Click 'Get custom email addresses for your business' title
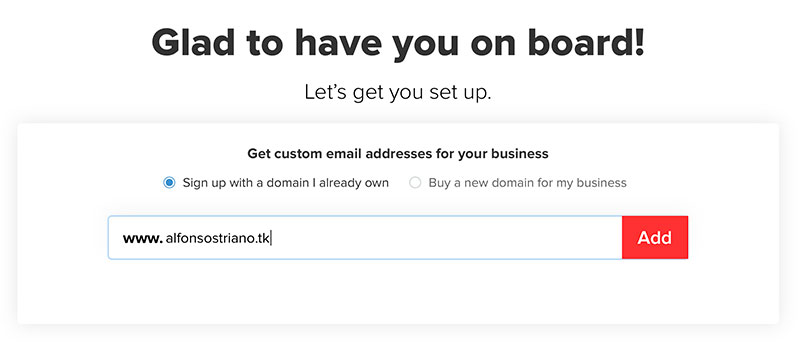800x362 pixels. (x=398, y=153)
